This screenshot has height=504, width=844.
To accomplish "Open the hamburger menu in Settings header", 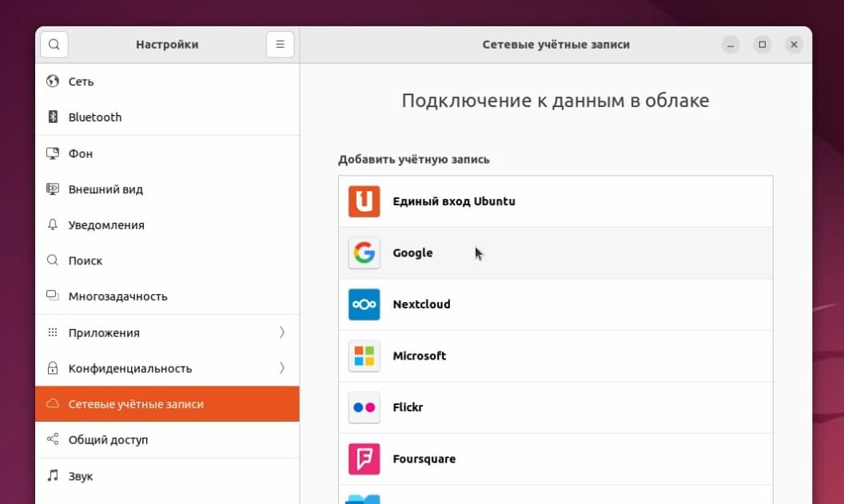I will [x=280, y=44].
